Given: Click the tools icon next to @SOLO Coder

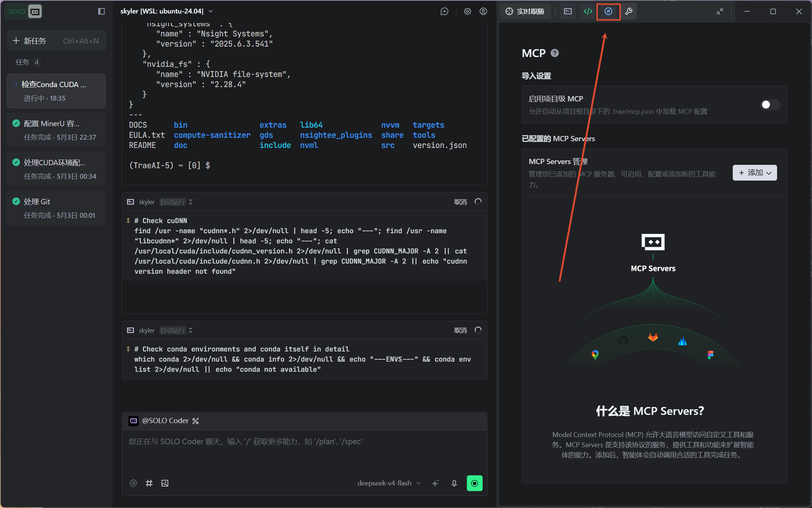Looking at the screenshot, I should point(196,421).
